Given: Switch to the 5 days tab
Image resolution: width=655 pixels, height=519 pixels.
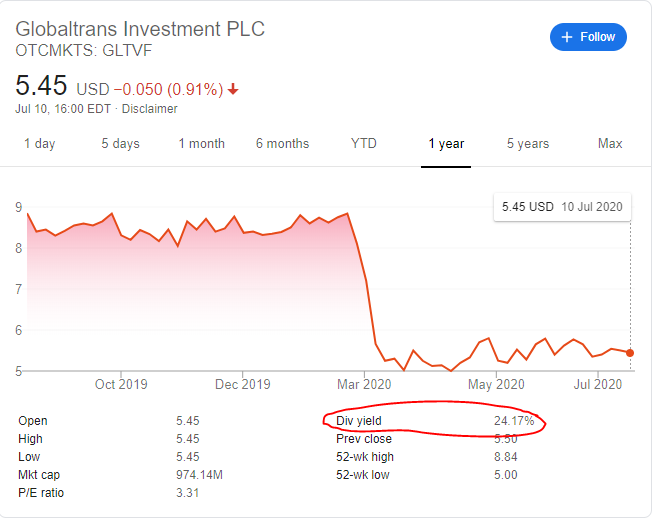Looking at the screenshot, I should point(120,144).
